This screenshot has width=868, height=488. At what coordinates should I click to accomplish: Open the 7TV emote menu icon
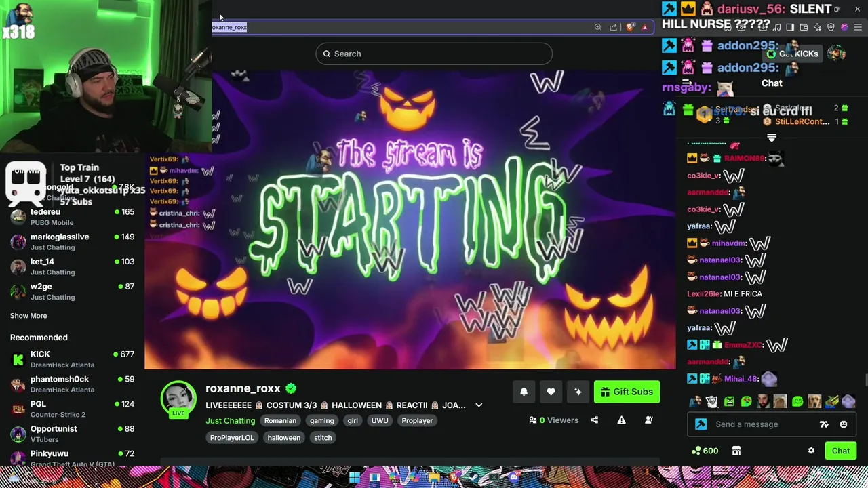tap(824, 424)
